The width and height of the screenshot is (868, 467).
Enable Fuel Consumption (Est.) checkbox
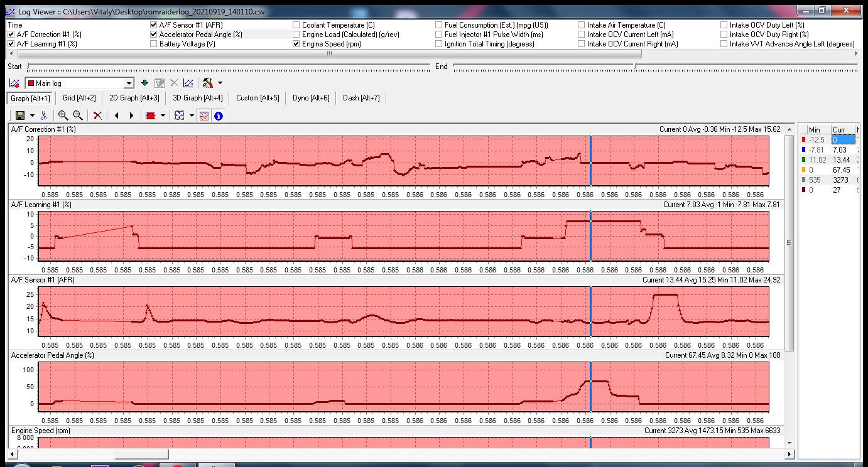(439, 25)
